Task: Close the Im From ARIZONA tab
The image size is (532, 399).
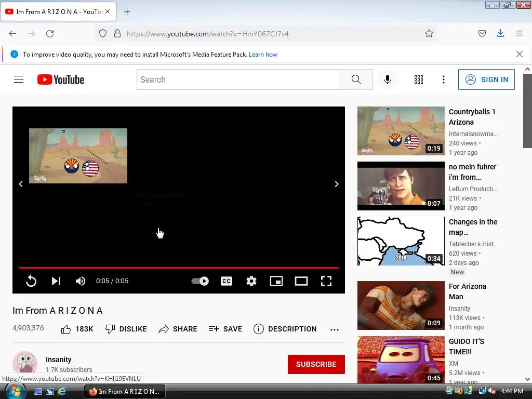Action: [108, 11]
